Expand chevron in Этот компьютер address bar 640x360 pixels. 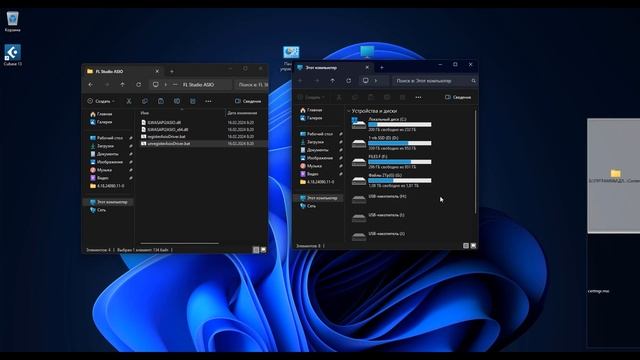(376, 81)
